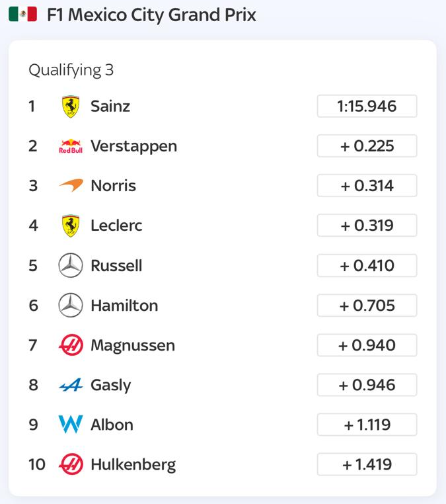Click the Mercedes logo beside Russell
The image size is (446, 504).
[x=71, y=266]
